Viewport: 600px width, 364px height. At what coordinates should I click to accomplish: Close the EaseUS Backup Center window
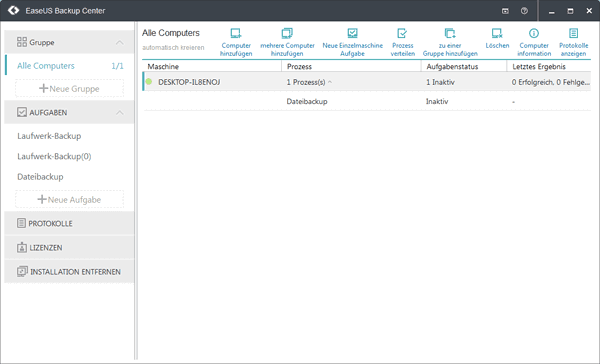point(589,11)
